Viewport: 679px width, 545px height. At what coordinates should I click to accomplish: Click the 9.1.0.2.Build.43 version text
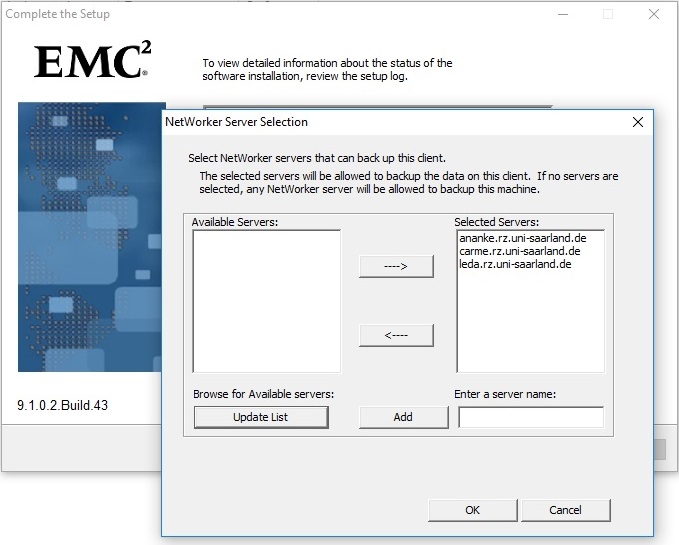pyautogui.click(x=62, y=405)
